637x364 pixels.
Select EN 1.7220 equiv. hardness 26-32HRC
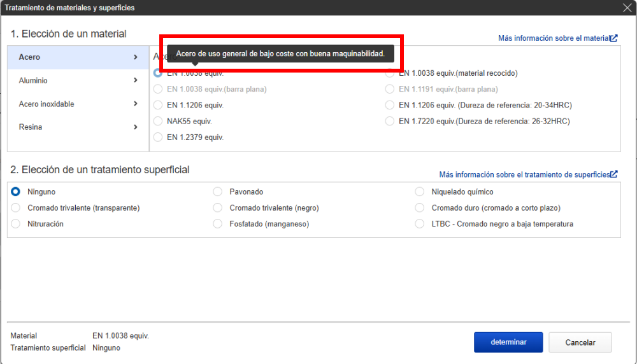390,121
